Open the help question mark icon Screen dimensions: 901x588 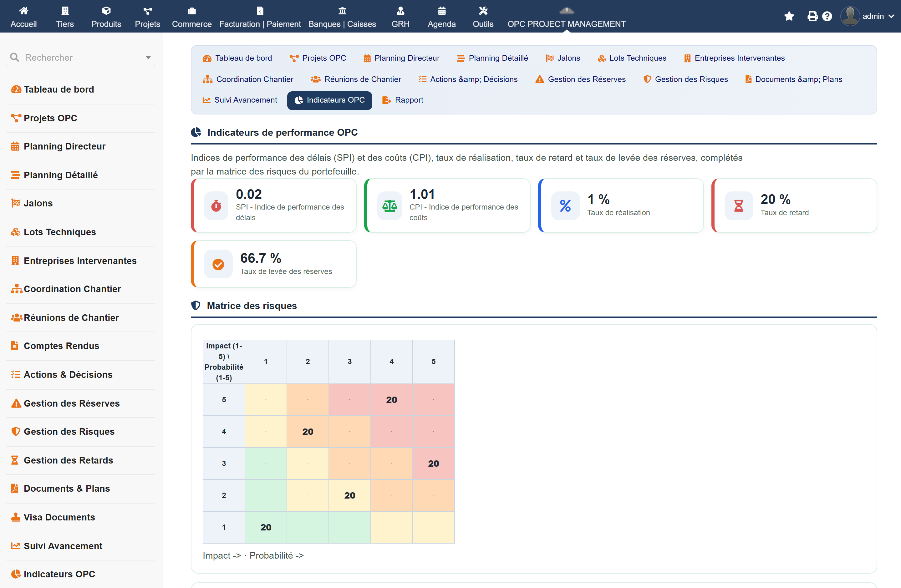[827, 16]
